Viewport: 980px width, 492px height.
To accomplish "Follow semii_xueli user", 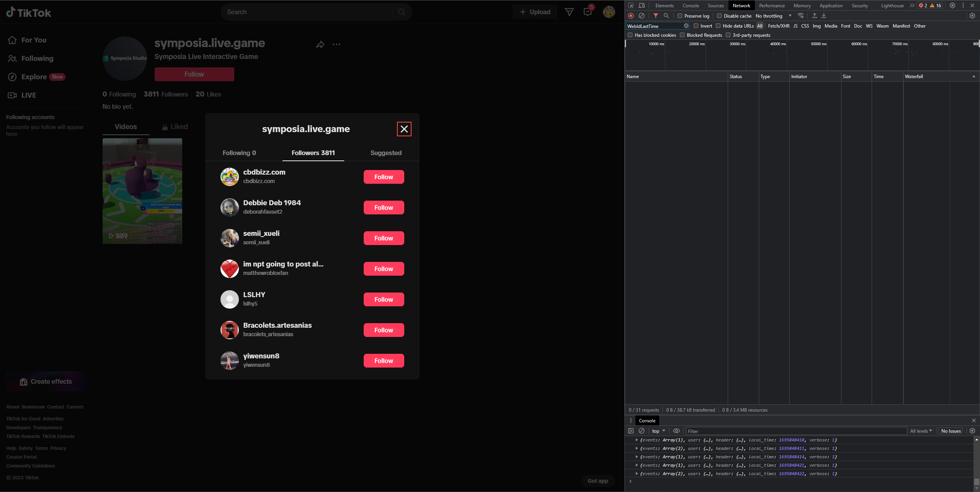I will pyautogui.click(x=384, y=238).
